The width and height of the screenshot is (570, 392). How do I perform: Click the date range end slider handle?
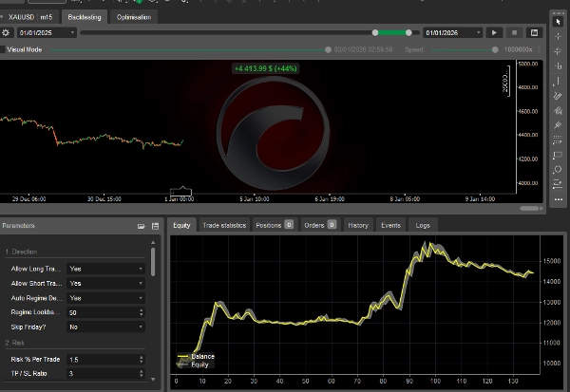[x=408, y=32]
